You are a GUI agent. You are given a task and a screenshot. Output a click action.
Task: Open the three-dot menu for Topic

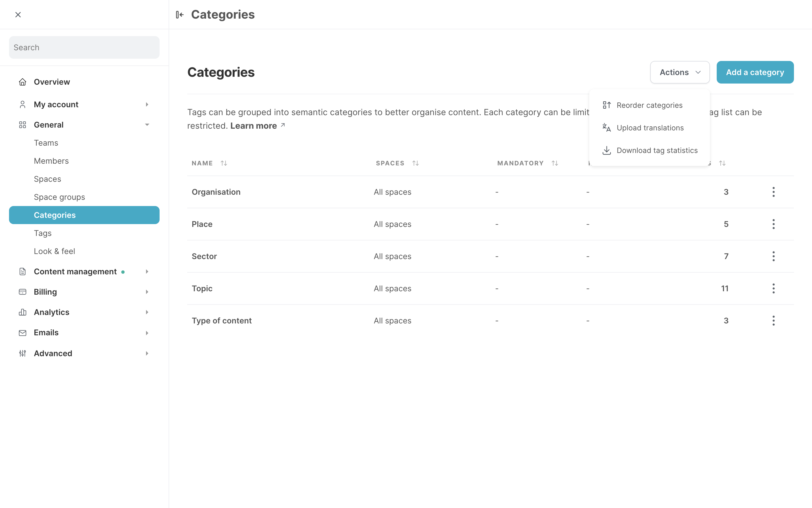pyautogui.click(x=773, y=288)
